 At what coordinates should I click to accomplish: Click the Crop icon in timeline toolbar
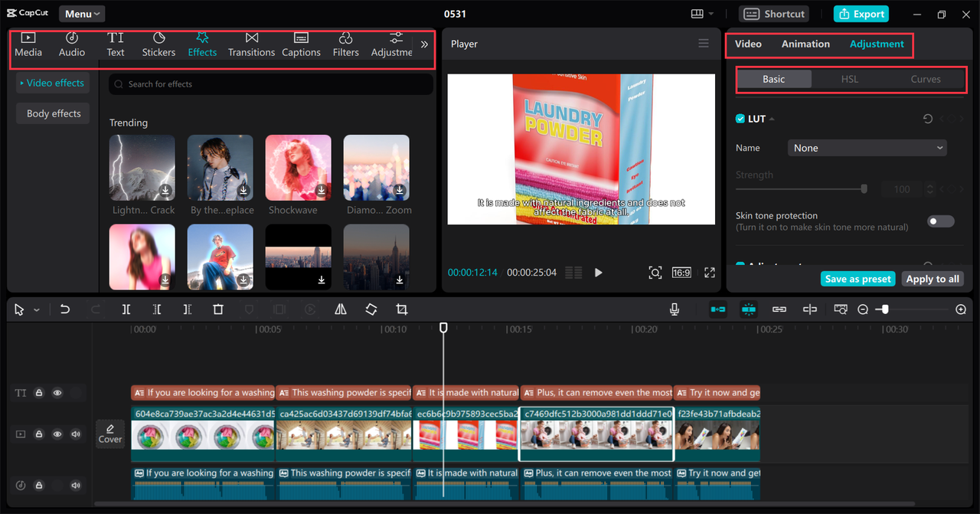pyautogui.click(x=402, y=309)
